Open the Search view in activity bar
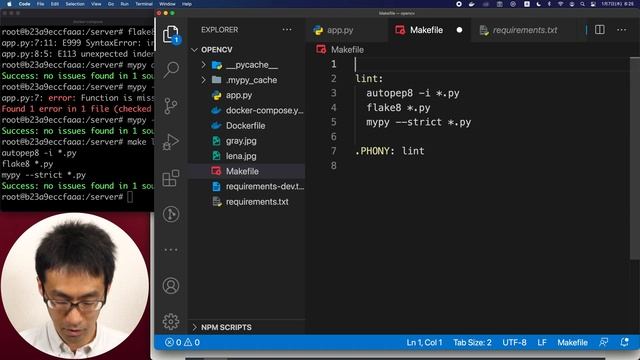Viewport: 640px width, 360px height. click(x=171, y=70)
